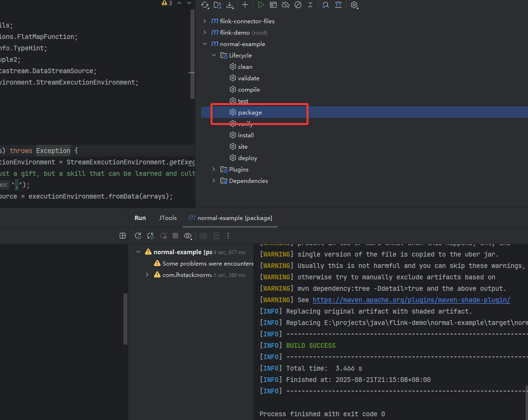528x420 pixels.
Task: Click Download Sources and Documentation icon
Action: pos(230,5)
